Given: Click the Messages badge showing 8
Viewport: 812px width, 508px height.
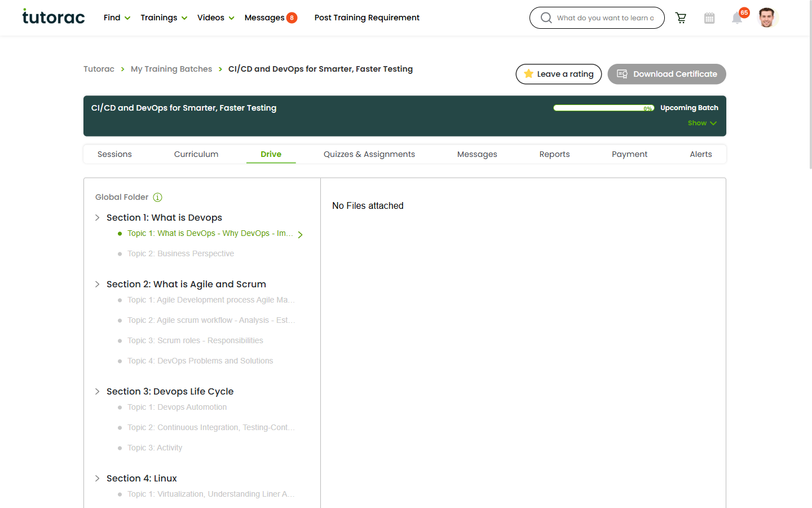Looking at the screenshot, I should click(292, 17).
